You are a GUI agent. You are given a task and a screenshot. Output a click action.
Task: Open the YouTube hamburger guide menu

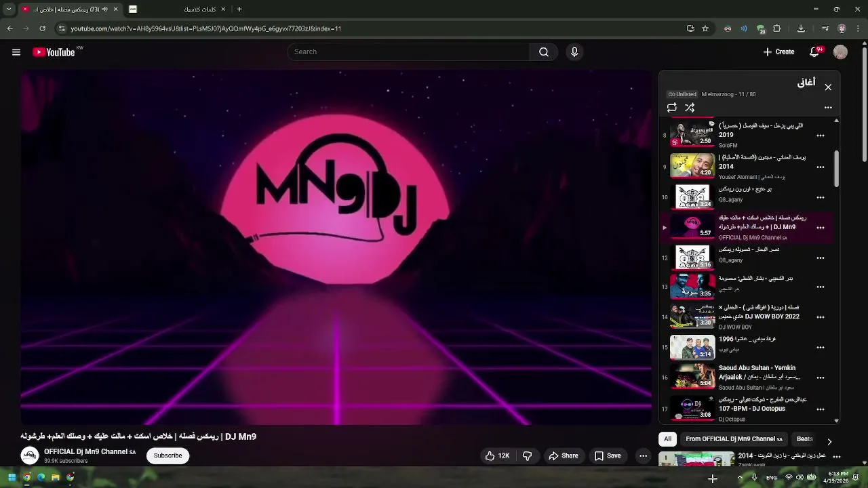pyautogui.click(x=16, y=52)
